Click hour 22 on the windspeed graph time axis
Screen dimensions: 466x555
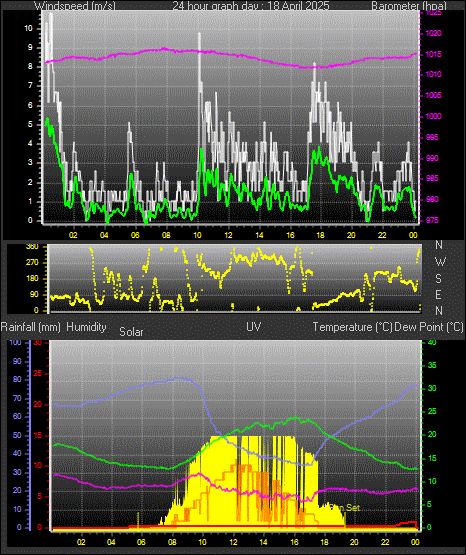382,235
